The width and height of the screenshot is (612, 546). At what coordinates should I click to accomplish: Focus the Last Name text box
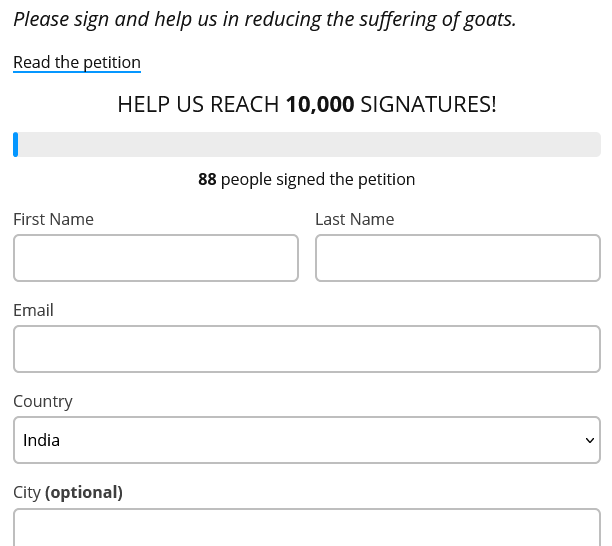coord(458,258)
